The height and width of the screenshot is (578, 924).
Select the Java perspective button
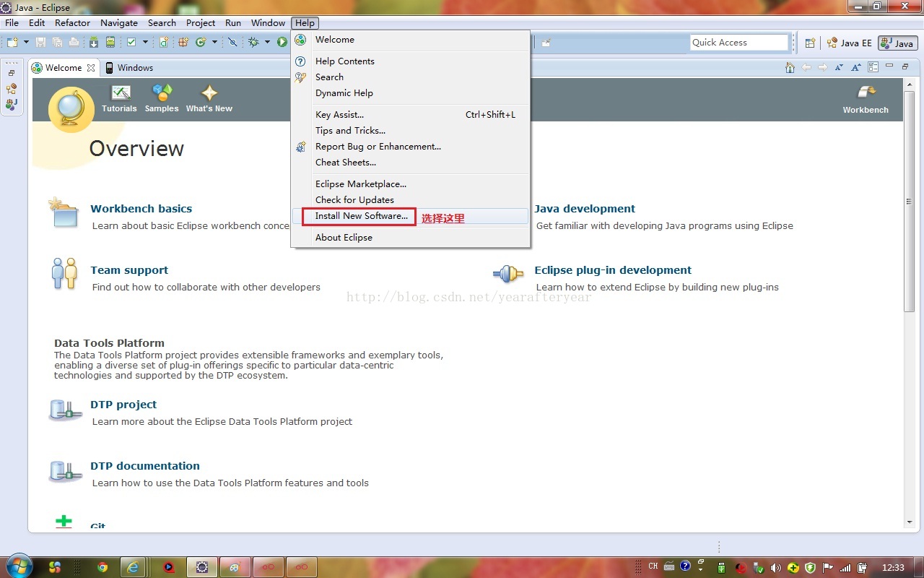pyautogui.click(x=897, y=43)
